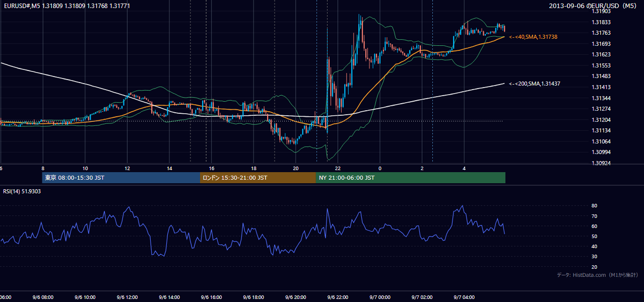The height and width of the screenshot is (302, 644).
Task: Select the NY 21:00-06:00 JST session bar
Action: (x=411, y=178)
